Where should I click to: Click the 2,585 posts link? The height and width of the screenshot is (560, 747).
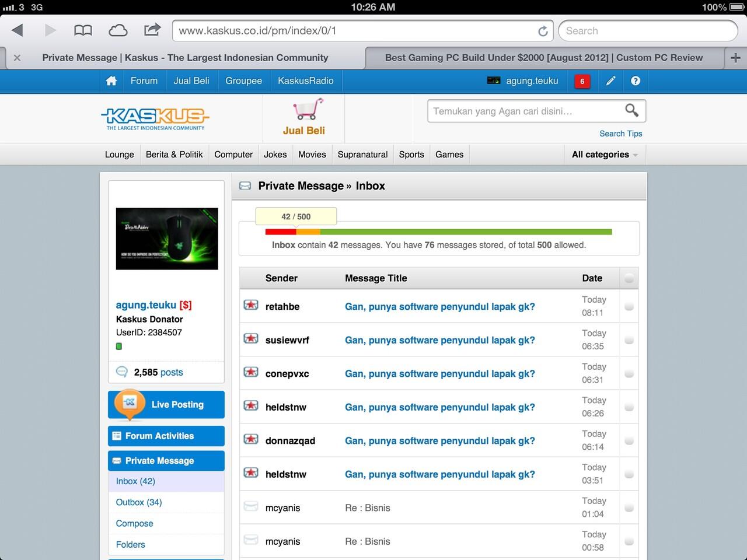tap(158, 372)
